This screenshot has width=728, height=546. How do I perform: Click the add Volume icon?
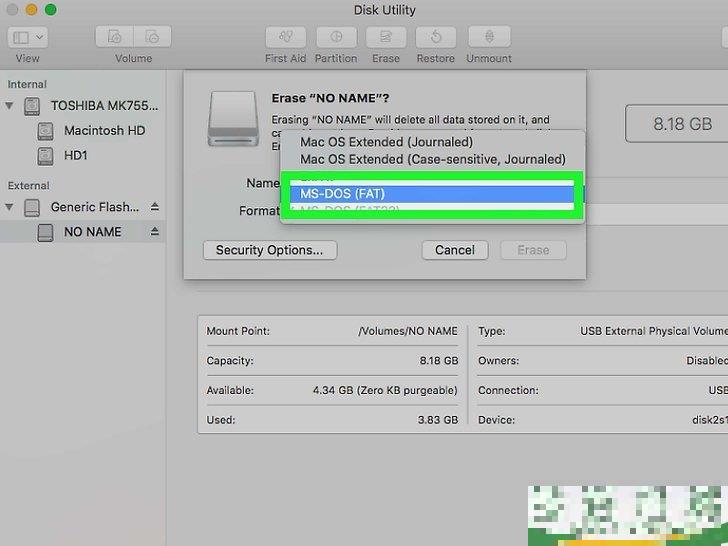pos(115,37)
